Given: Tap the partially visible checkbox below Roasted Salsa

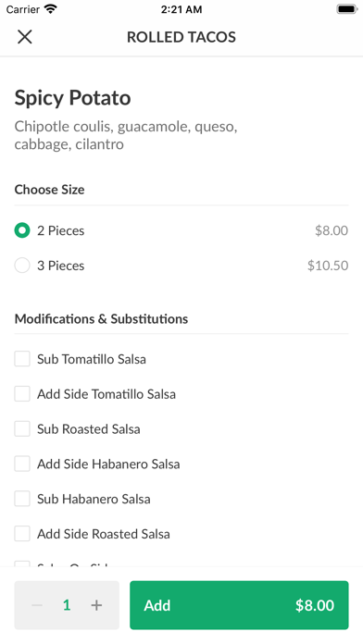Looking at the screenshot, I should [22, 563].
